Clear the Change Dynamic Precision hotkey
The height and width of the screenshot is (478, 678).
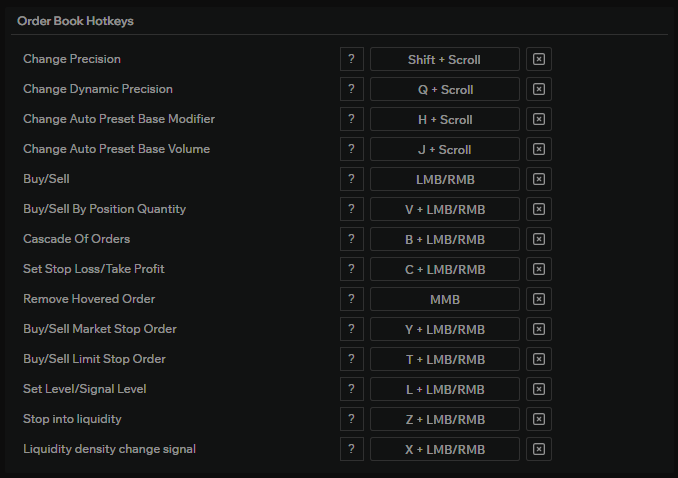539,89
